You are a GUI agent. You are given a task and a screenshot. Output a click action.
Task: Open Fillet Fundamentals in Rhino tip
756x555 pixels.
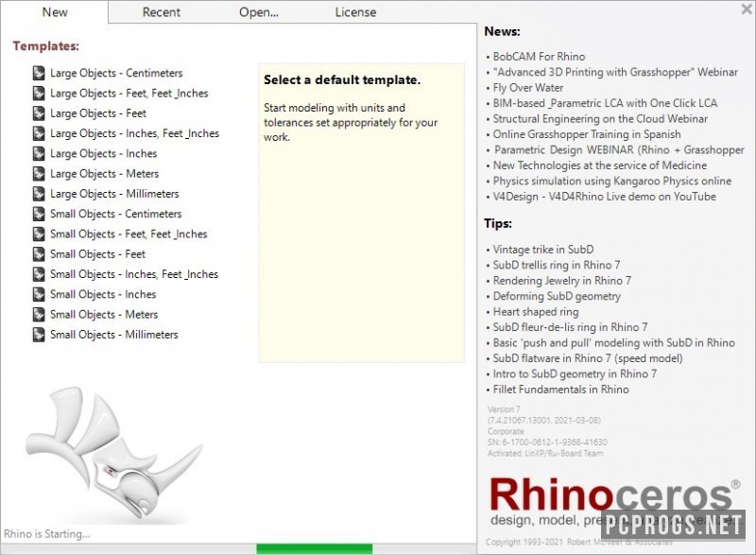(560, 390)
